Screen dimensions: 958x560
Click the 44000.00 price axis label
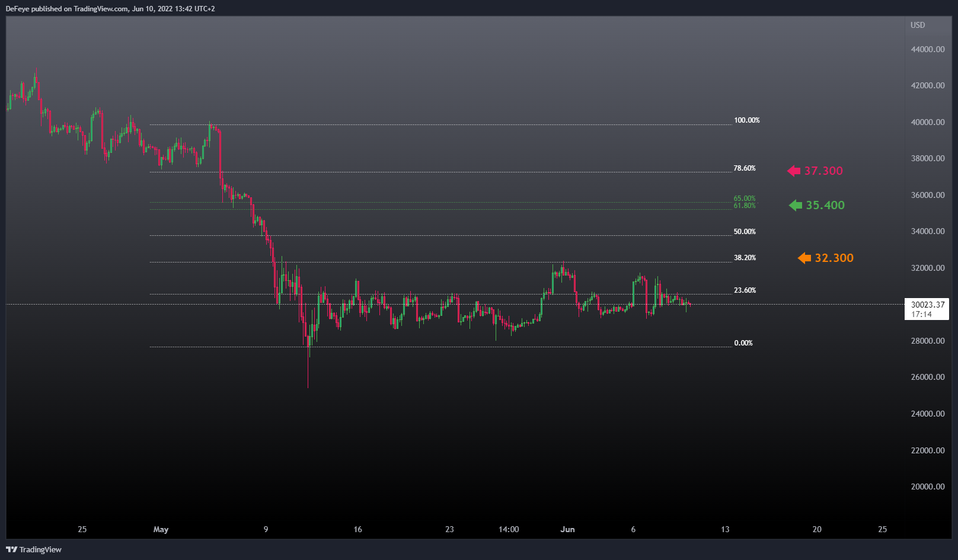[928, 49]
